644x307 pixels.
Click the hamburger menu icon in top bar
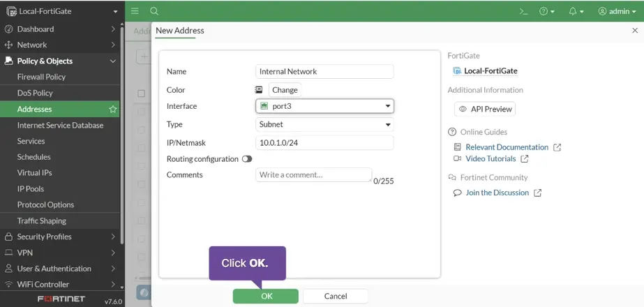[x=135, y=11]
